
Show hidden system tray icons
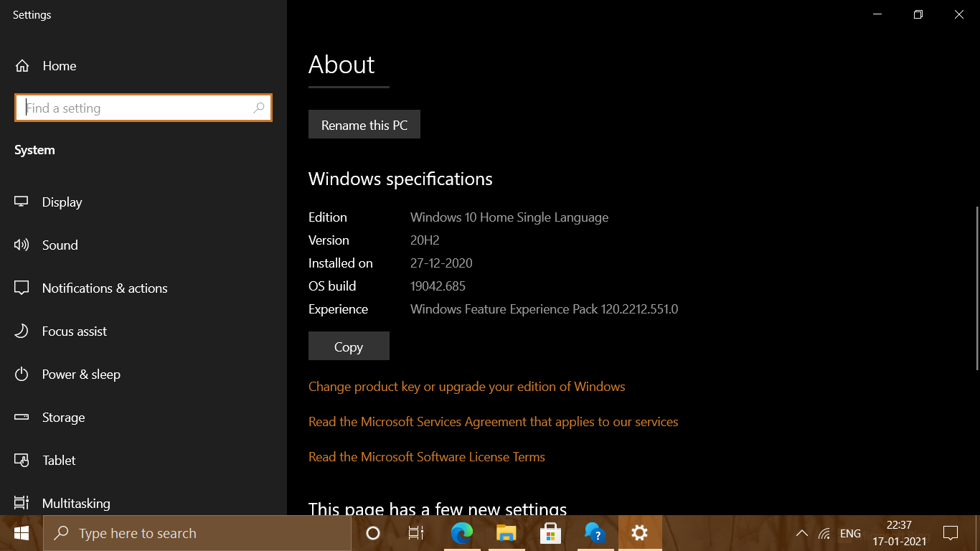click(x=802, y=533)
